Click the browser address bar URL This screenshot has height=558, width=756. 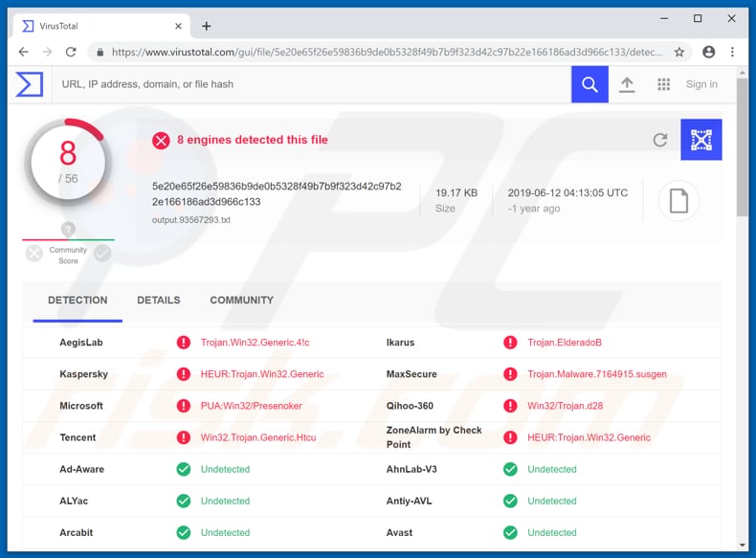(387, 52)
